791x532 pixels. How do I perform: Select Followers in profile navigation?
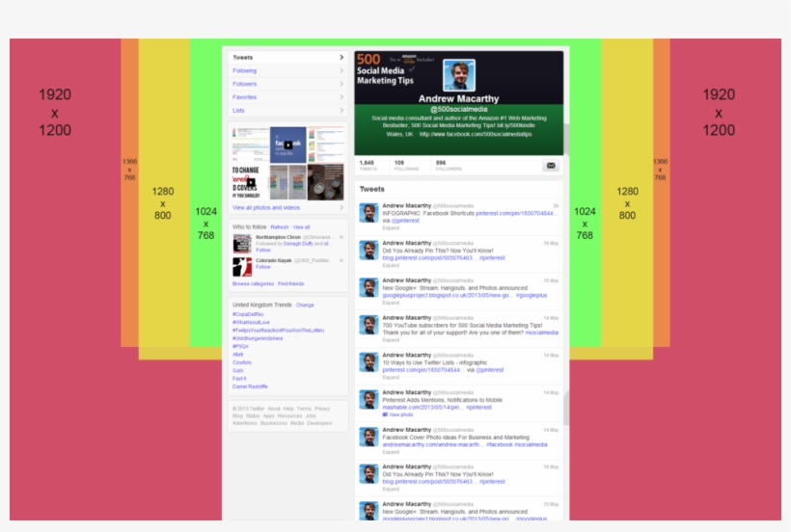[287, 84]
